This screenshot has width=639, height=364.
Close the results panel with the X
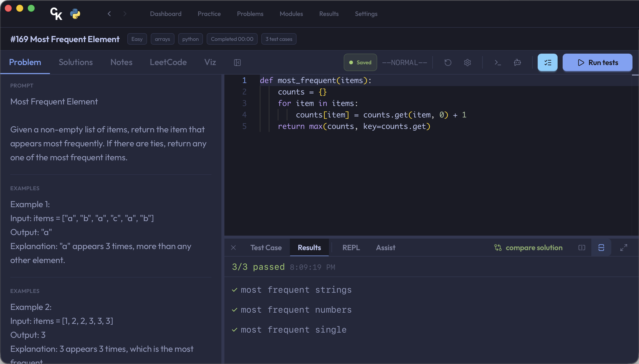tap(233, 248)
